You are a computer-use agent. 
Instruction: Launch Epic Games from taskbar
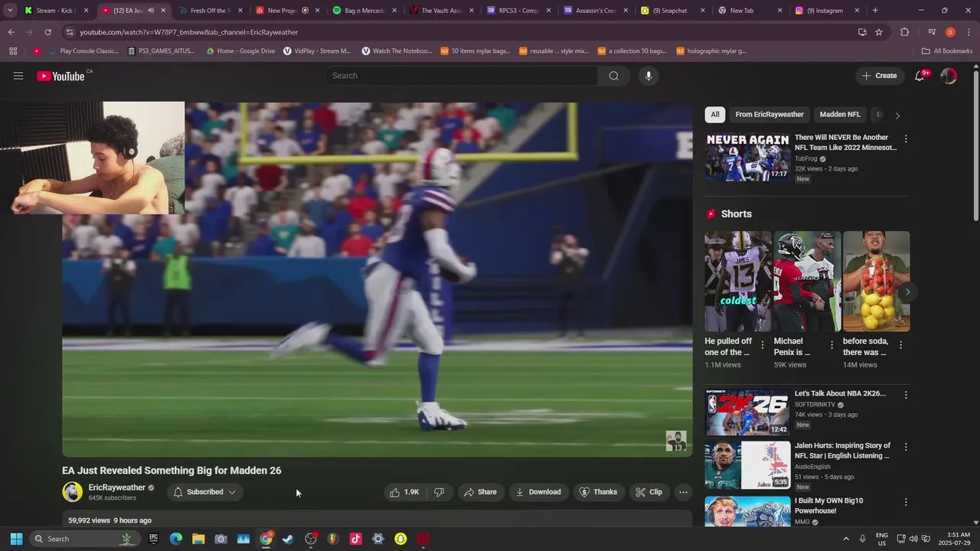coord(154,539)
